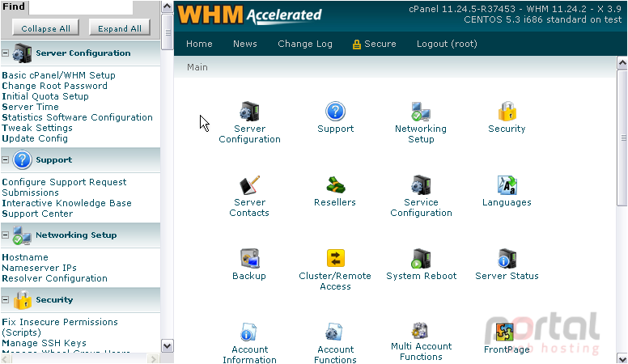Image resolution: width=628 pixels, height=364 pixels.
Task: Open the Server Status icon
Action: [507, 259]
